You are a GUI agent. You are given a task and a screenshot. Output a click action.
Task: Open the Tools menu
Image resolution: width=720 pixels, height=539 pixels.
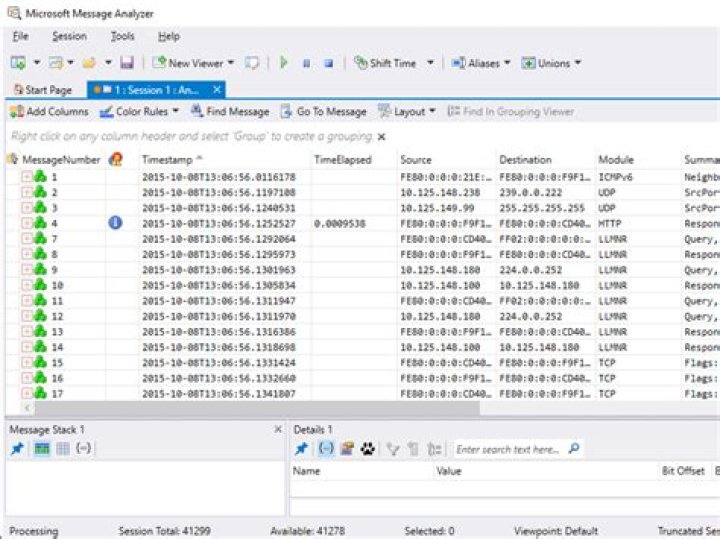(122, 36)
